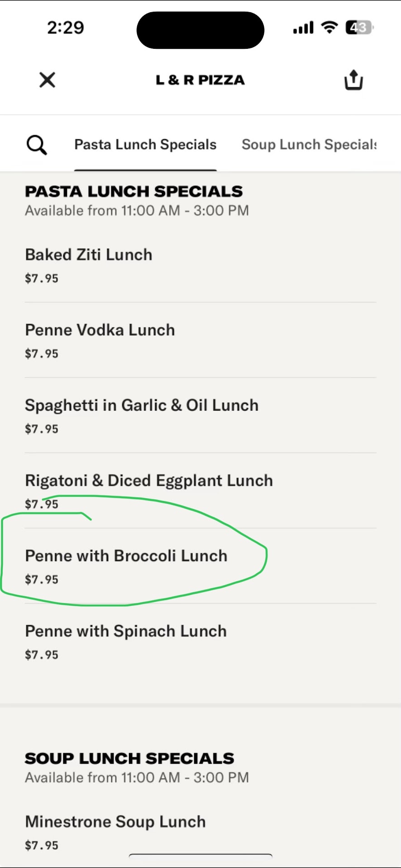Tap the Soup Lunch Specials section heading
Image resolution: width=401 pixels, height=868 pixels.
[x=129, y=759]
